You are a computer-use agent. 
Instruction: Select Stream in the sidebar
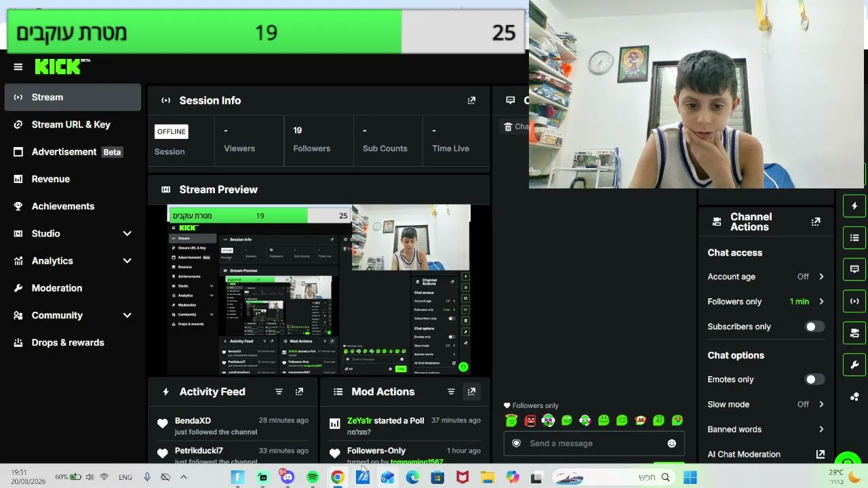click(73, 97)
